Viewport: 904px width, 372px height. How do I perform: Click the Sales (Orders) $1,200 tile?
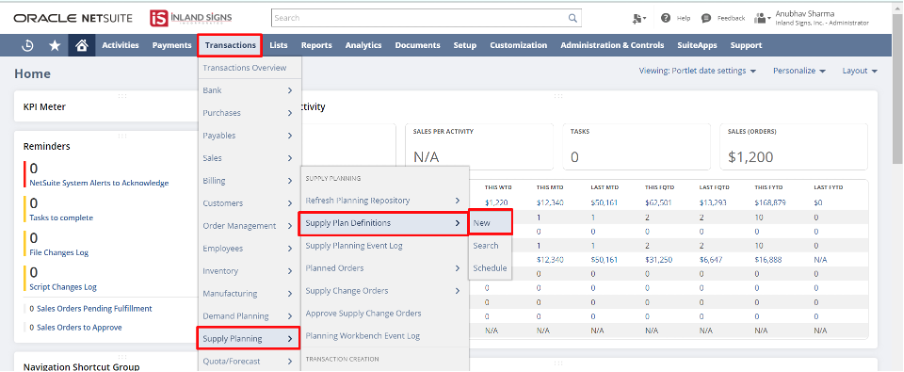tap(793, 146)
